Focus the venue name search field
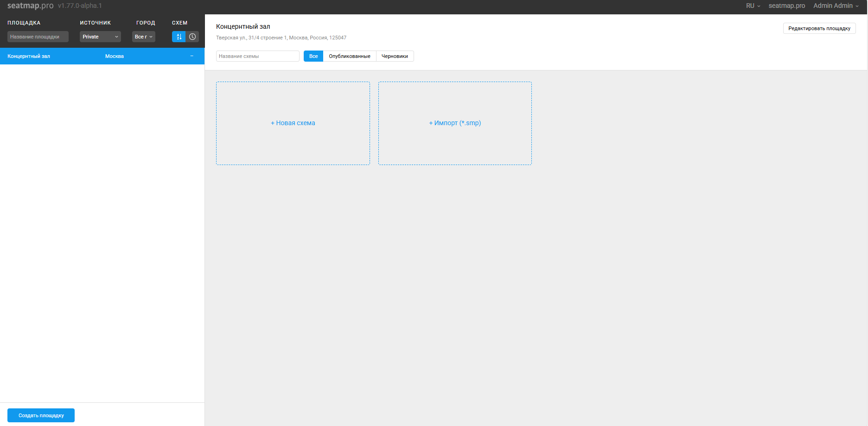 point(38,37)
